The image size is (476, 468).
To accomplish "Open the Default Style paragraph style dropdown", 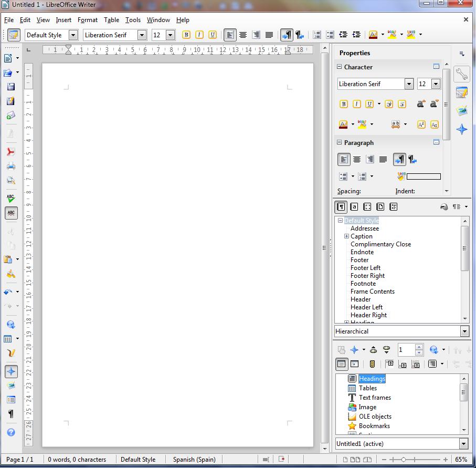I will (73, 35).
